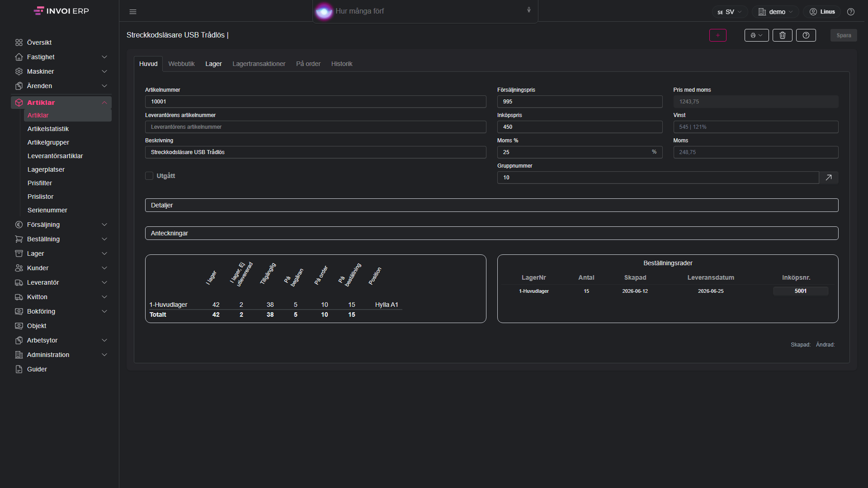Open the SV language dropdown
This screenshot has width=868, height=488.
[x=730, y=12]
